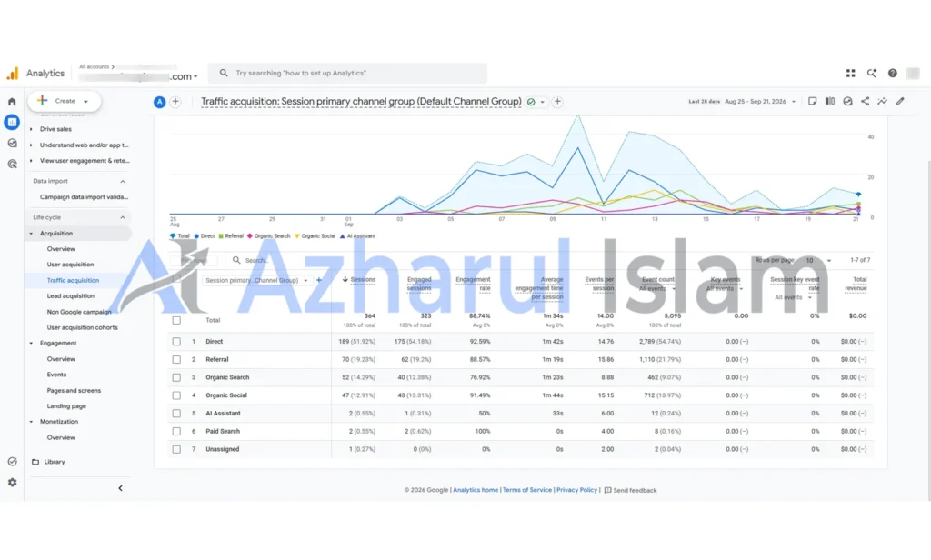Open the Reports icon in the left rail
This screenshot has width=931, height=560.
(x=12, y=123)
